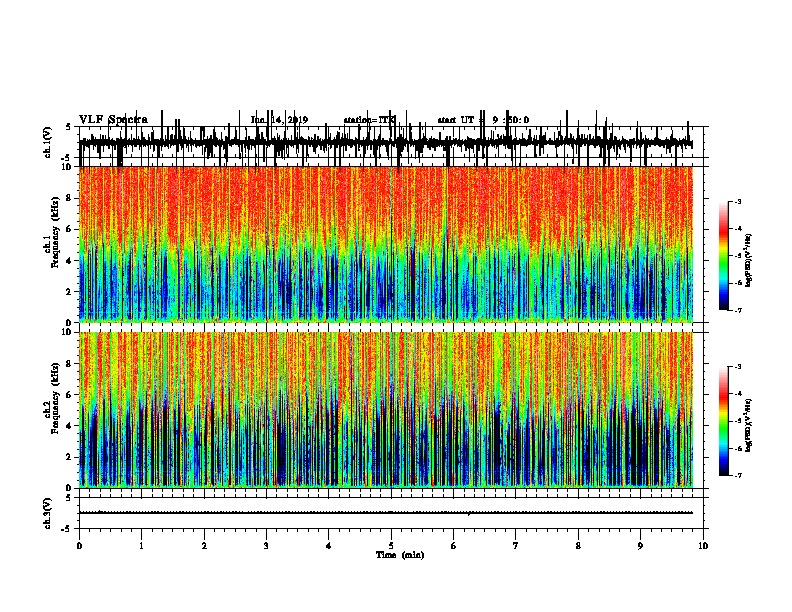
Task: Click the '5' minute tick label
Action: coord(391,546)
